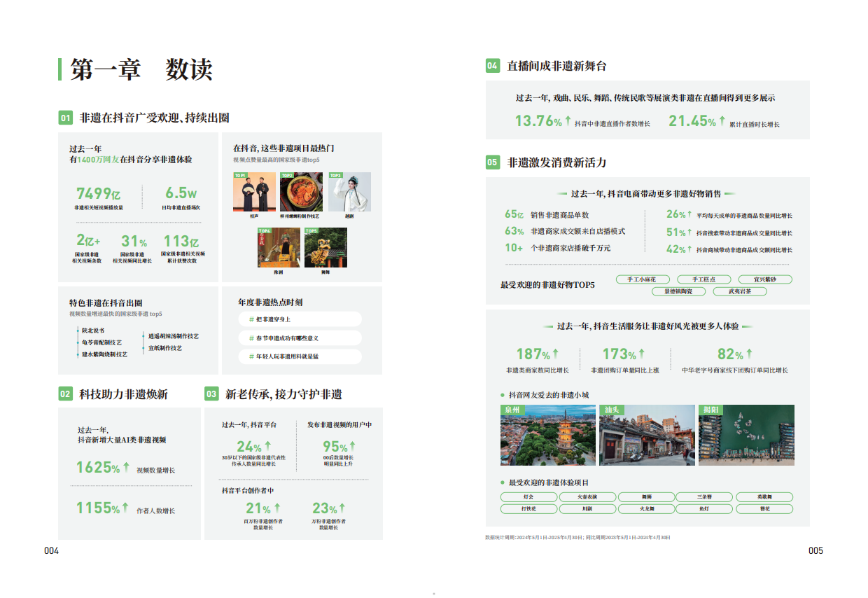Open the 泉州 city photo
The width and height of the screenshot is (868, 598).
point(548,435)
